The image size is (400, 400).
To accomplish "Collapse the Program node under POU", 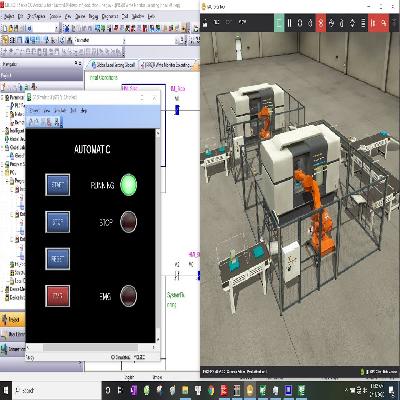I will point(7,181).
